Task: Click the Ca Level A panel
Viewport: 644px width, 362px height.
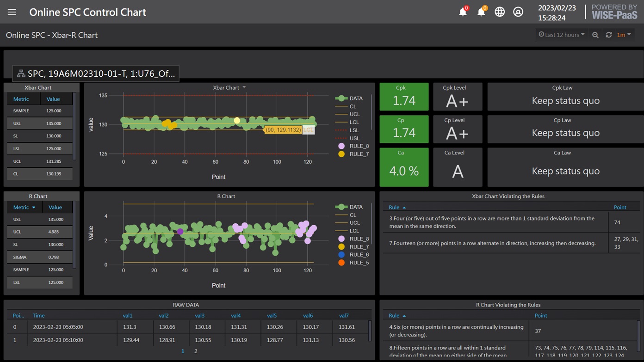Action: tap(458, 167)
